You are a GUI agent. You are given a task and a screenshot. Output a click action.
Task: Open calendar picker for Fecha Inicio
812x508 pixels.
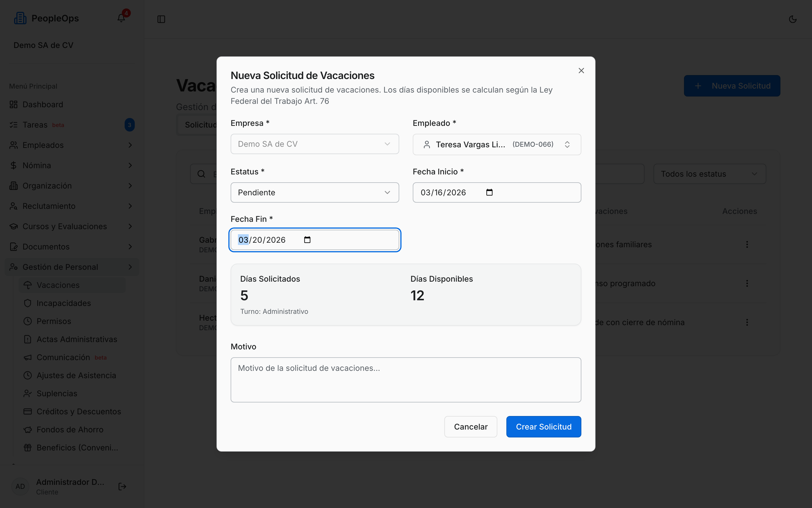[x=489, y=192]
